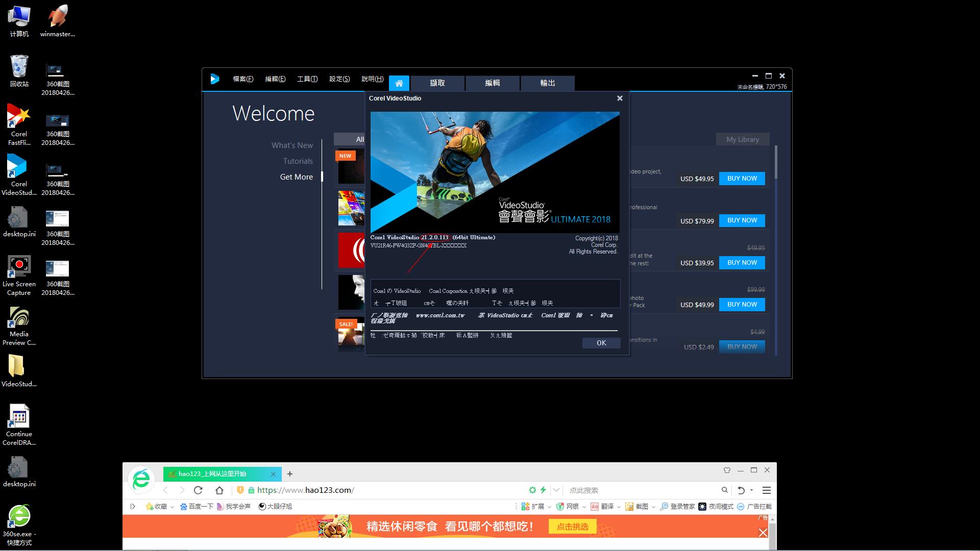Expand the 截图 dropdown arrow
980x551 pixels.
653,507
